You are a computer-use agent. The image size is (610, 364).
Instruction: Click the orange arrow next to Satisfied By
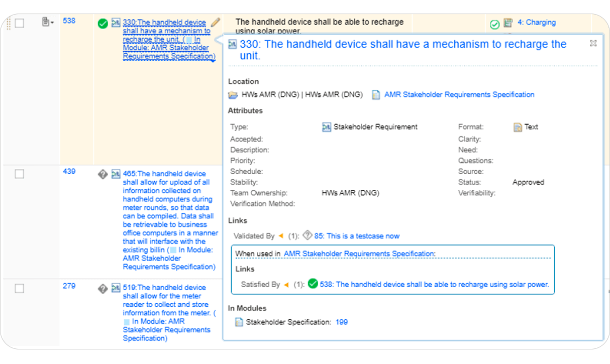(x=286, y=285)
